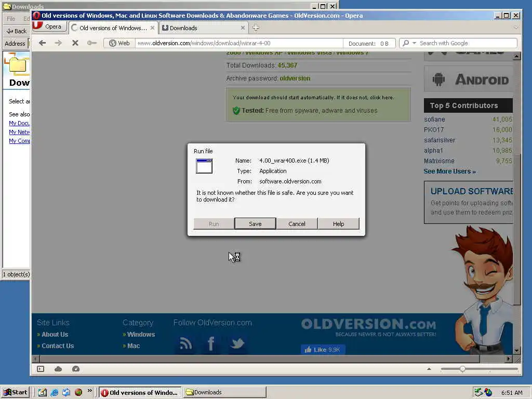Open Opera Link cloud icon

[x=58, y=369]
